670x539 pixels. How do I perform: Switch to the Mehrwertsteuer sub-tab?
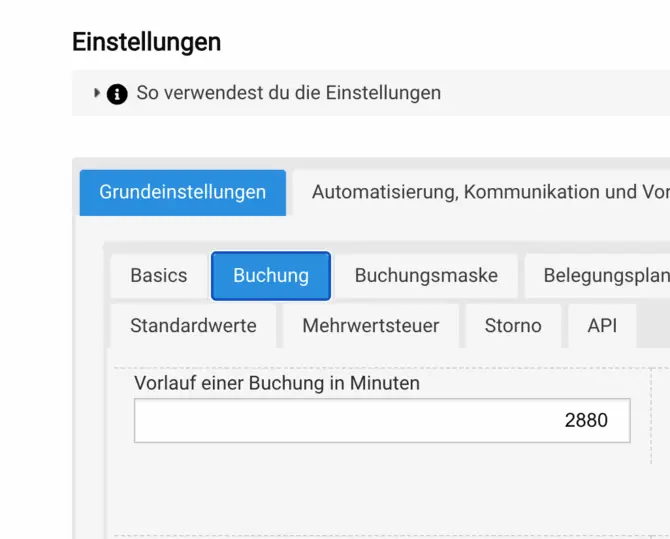[x=370, y=326]
